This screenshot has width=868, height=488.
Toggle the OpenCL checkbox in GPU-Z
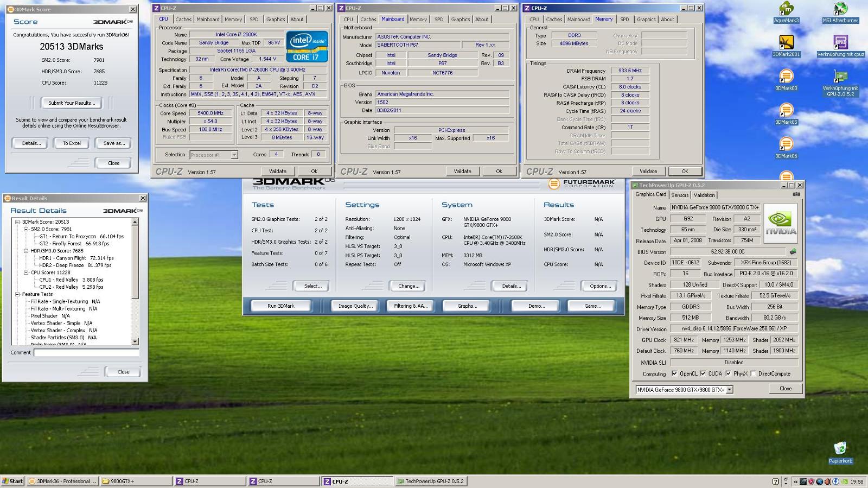tap(674, 373)
